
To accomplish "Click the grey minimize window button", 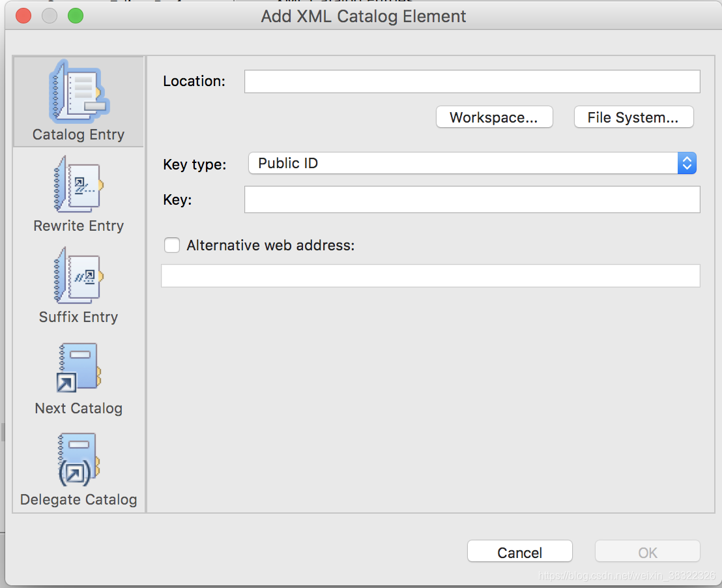I will click(x=50, y=16).
